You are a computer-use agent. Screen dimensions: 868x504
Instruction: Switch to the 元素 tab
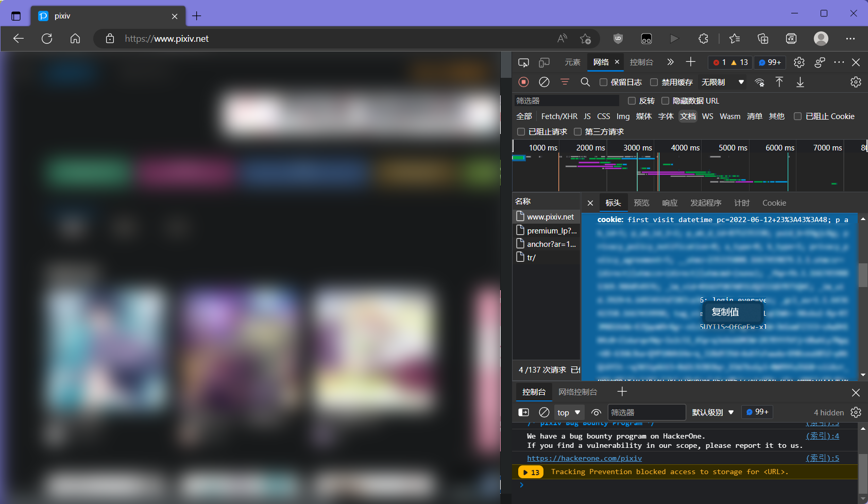(x=572, y=62)
